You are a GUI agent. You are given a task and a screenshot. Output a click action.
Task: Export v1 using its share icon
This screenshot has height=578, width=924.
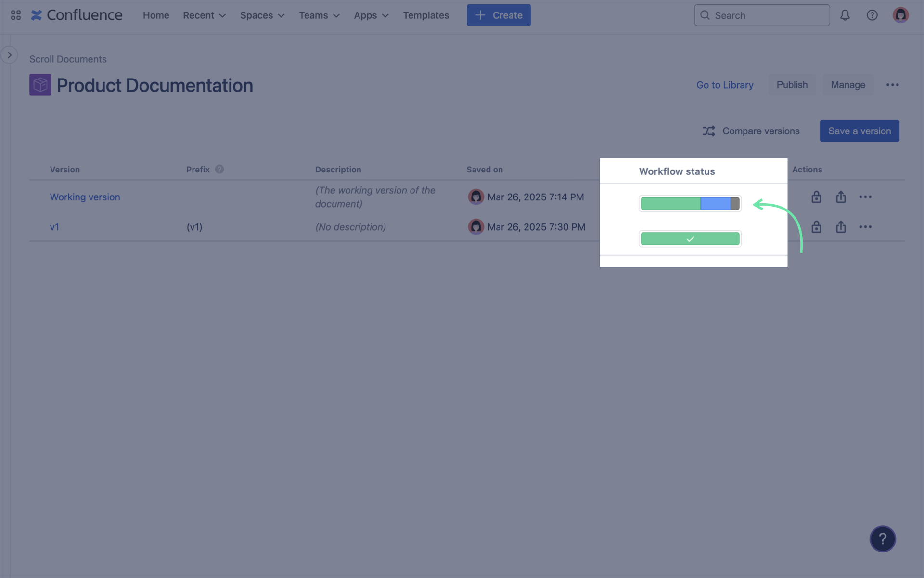840,227
